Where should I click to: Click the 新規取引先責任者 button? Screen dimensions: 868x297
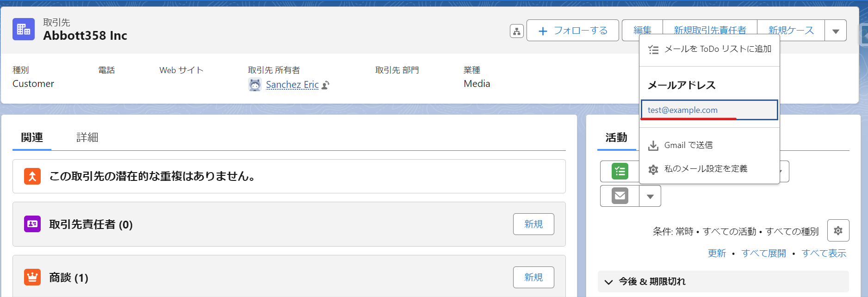(710, 31)
